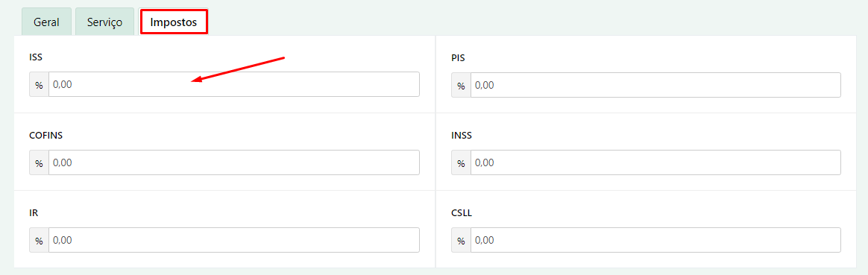This screenshot has height=275, width=868.
Task: Click the percent symbol beside COFINS field
Action: (x=40, y=163)
